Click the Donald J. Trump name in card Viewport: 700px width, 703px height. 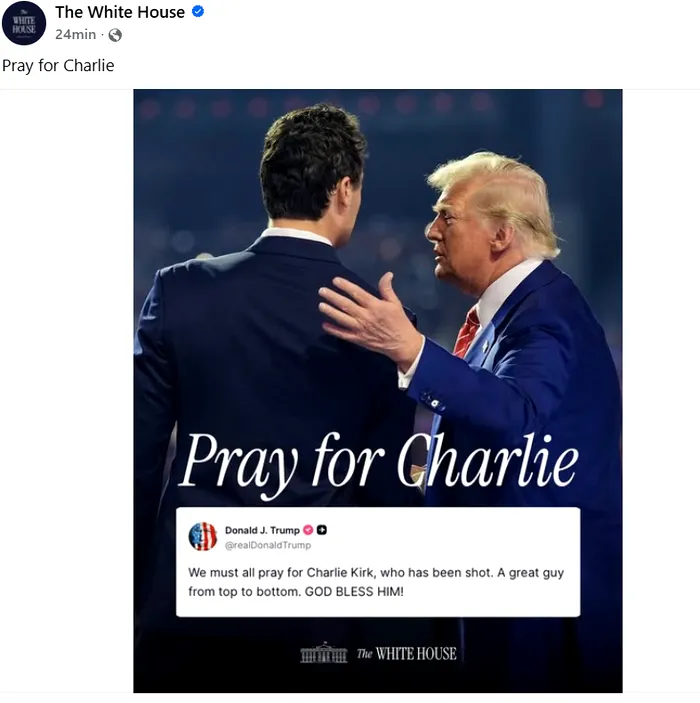(262, 530)
